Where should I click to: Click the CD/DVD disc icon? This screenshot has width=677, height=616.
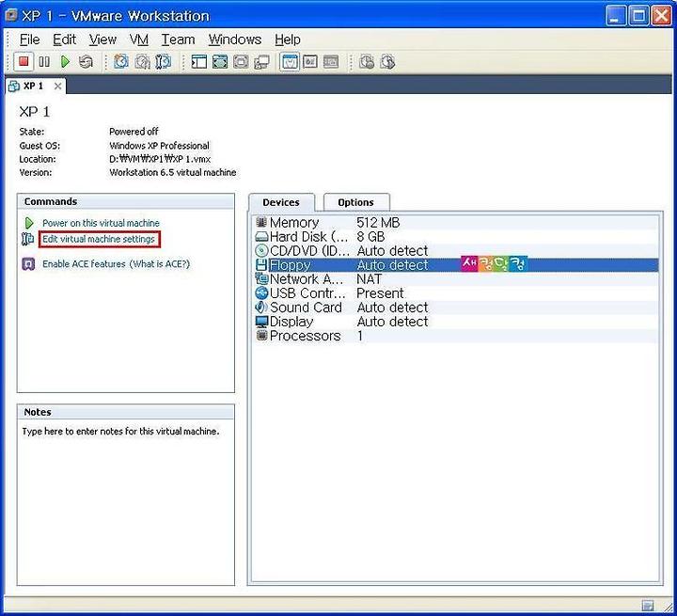point(261,250)
